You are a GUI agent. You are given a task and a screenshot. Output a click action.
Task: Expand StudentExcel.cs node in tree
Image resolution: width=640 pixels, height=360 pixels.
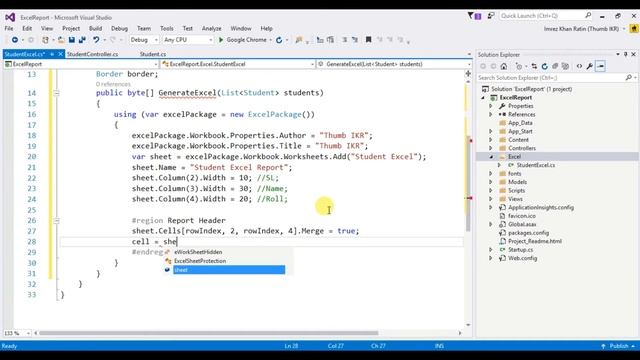tap(499, 165)
